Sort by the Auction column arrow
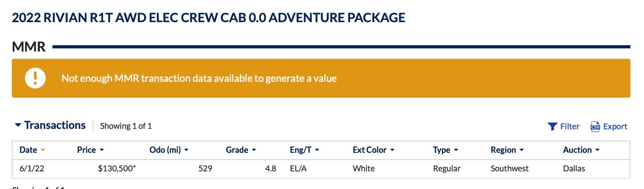The width and height of the screenshot is (644, 189). click(597, 150)
